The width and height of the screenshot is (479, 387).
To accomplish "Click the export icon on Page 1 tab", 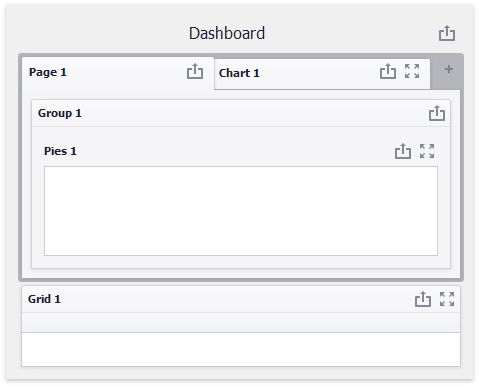I will (x=195, y=71).
